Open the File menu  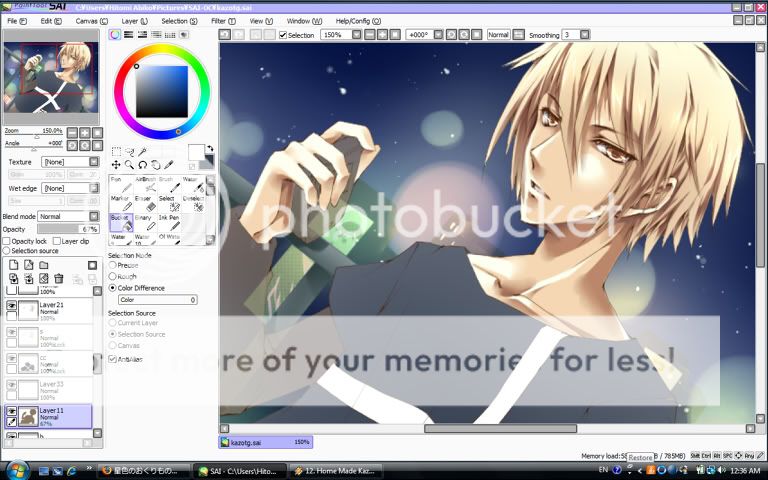(17, 21)
